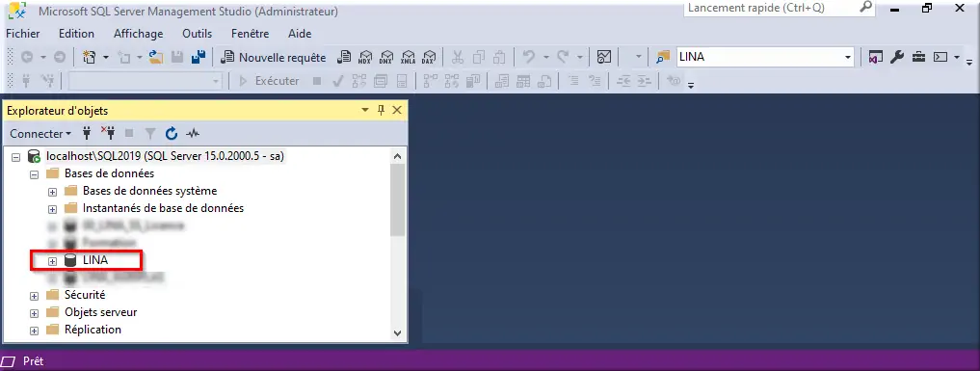Expand the LINA database node
Image resolution: width=980 pixels, height=371 pixels.
52,261
